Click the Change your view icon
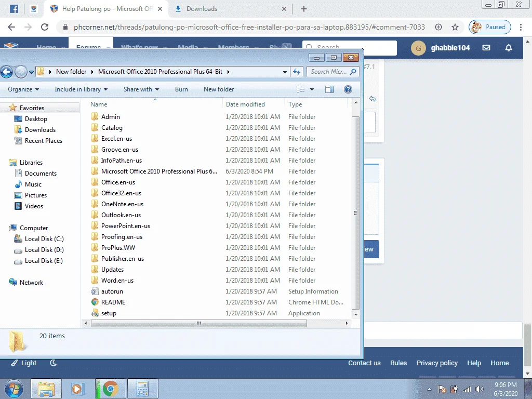The height and width of the screenshot is (399, 532). (301, 89)
